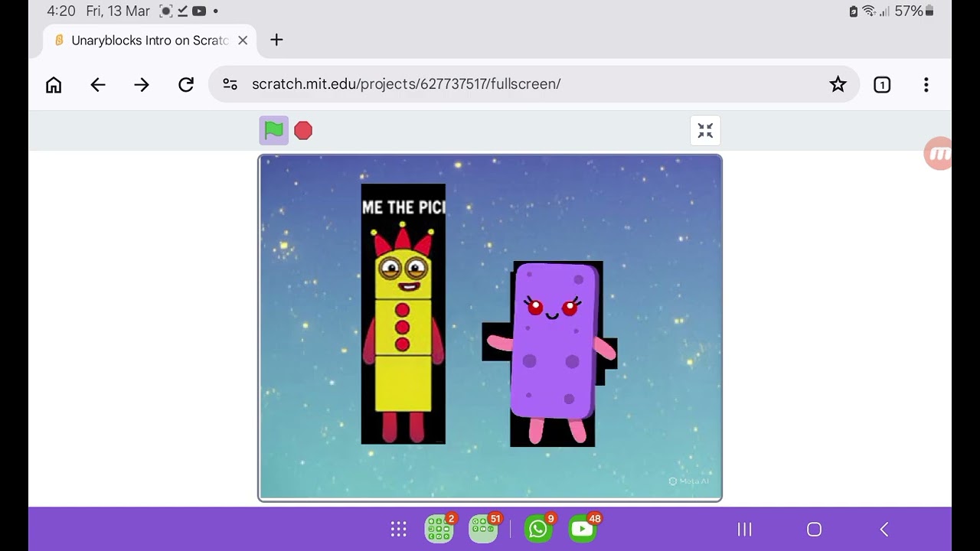
Task: Tap the time and date in status bar
Action: 98,11
